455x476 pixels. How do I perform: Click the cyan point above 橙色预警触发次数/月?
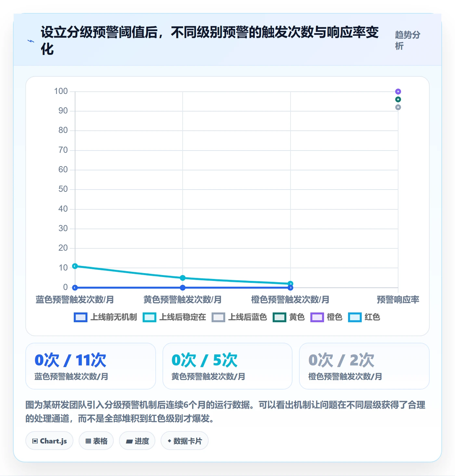pos(291,284)
